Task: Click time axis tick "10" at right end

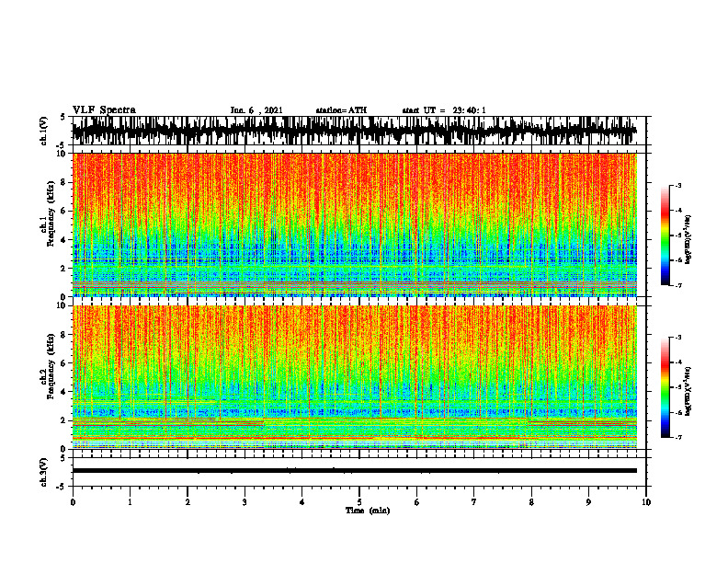Action: pos(646,502)
